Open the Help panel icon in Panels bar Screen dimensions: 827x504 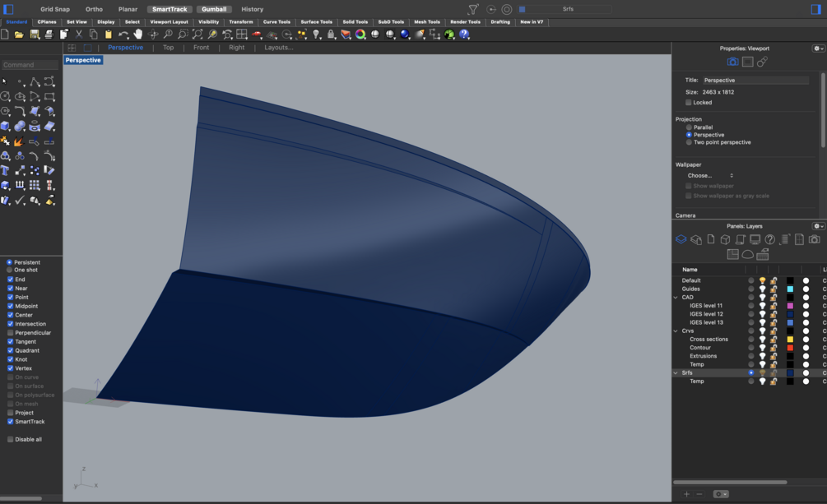[769, 239]
